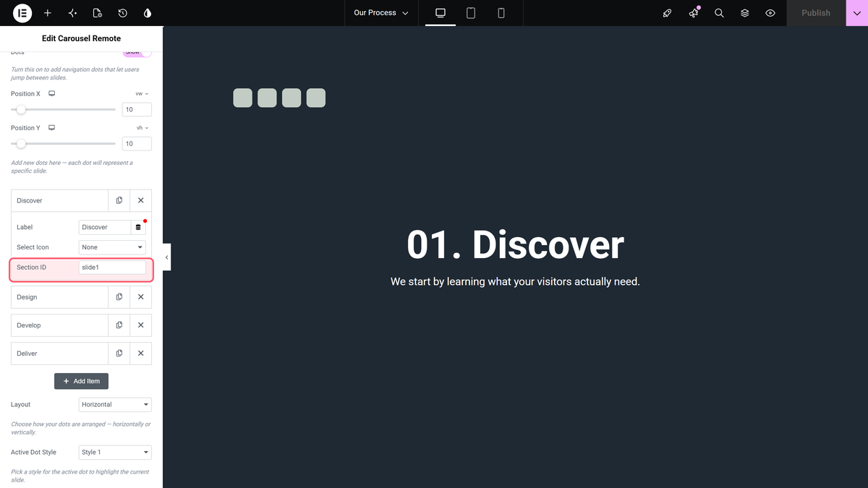Click the Position X slider handle

[x=21, y=110]
